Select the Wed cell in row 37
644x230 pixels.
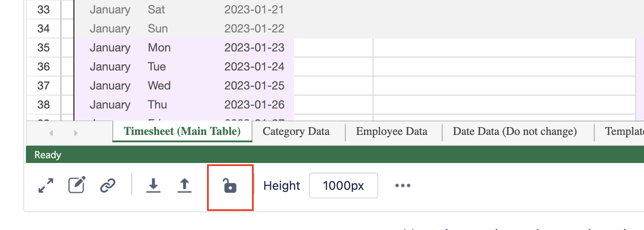coord(159,86)
